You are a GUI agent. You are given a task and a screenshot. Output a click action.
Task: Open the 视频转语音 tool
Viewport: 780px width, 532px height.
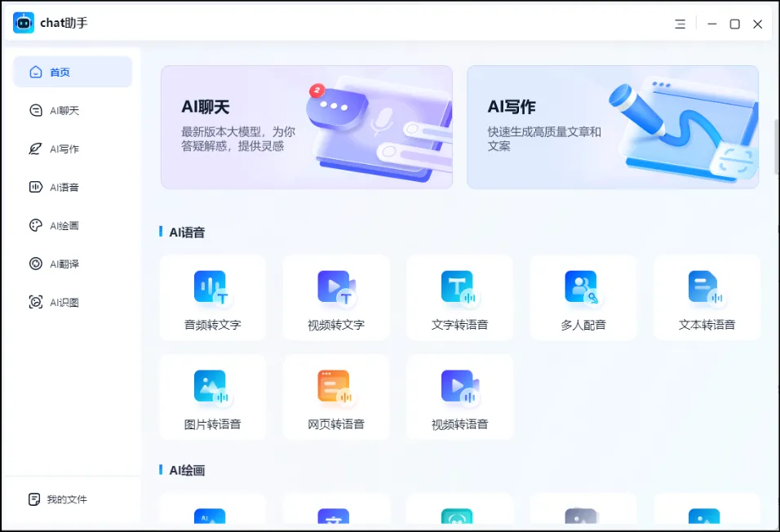click(x=459, y=397)
